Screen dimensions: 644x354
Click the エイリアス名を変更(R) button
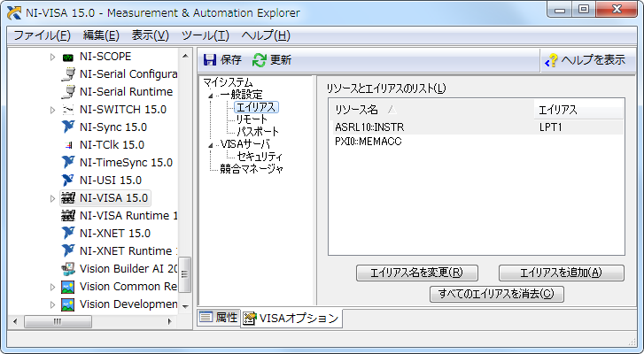417,273
